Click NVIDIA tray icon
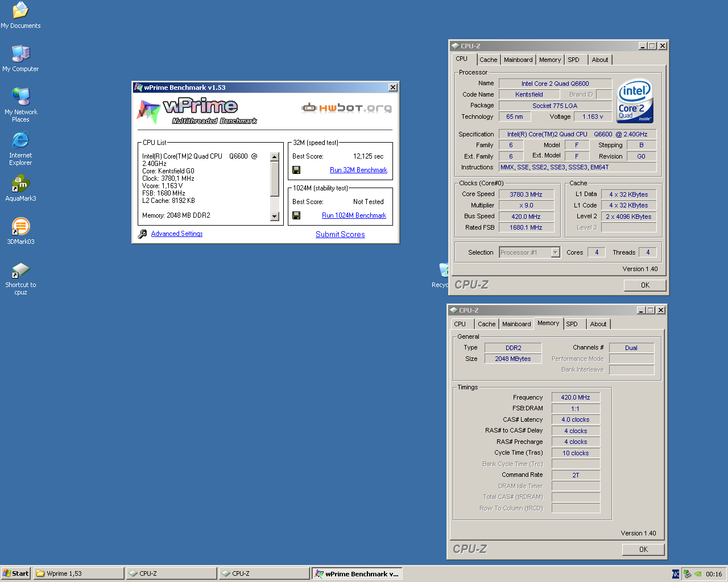The height and width of the screenshot is (582, 728). (698, 574)
